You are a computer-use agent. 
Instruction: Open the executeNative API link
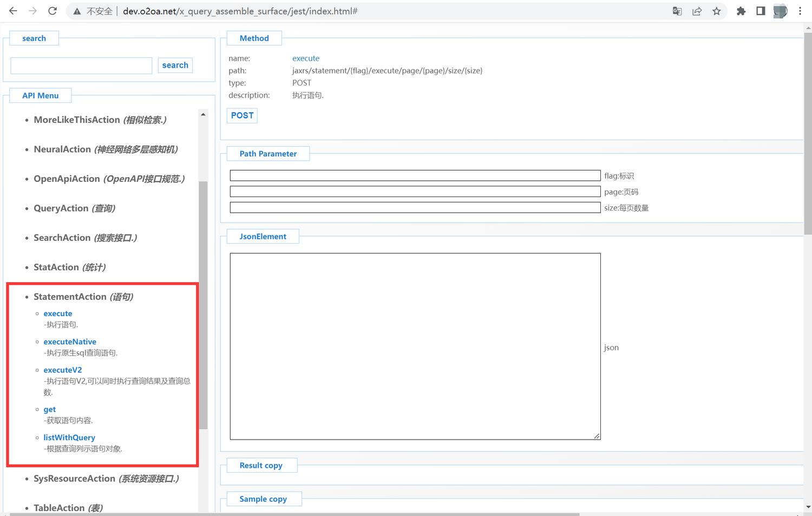click(x=70, y=342)
